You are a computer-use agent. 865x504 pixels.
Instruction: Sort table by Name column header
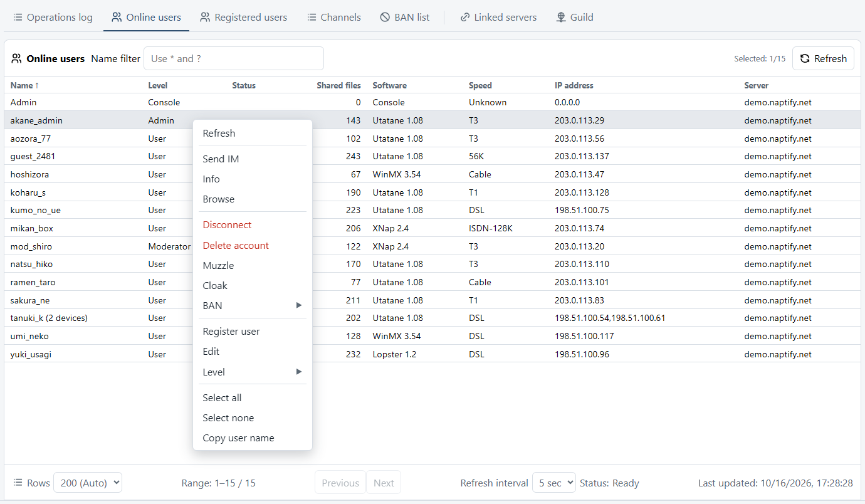[25, 85]
